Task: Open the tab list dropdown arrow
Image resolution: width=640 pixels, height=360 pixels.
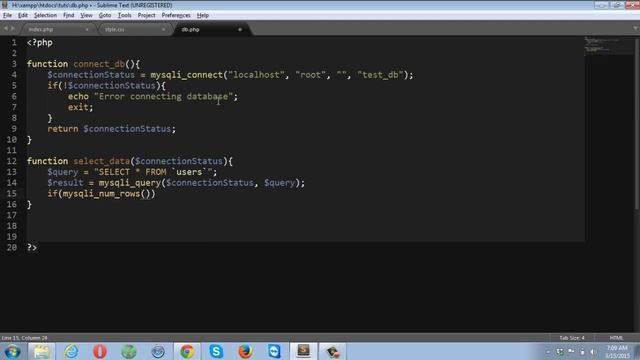Action: (636, 28)
